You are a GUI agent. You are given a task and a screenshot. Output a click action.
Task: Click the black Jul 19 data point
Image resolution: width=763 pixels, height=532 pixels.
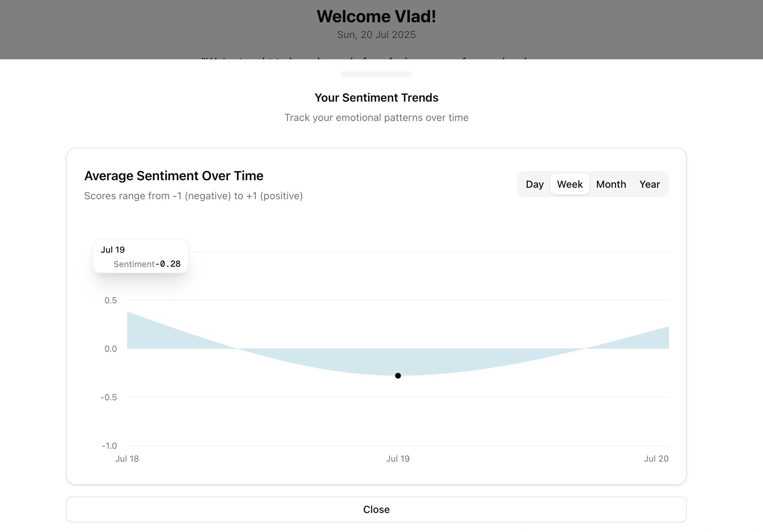click(398, 375)
